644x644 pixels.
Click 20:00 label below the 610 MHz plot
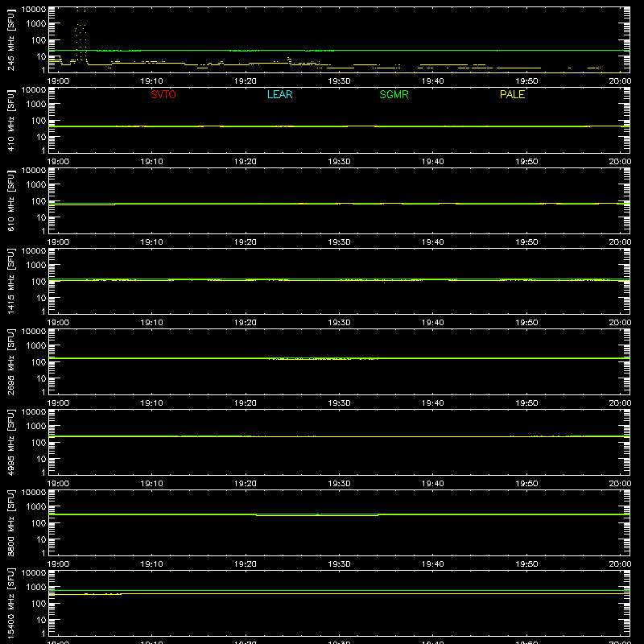[x=620, y=242]
